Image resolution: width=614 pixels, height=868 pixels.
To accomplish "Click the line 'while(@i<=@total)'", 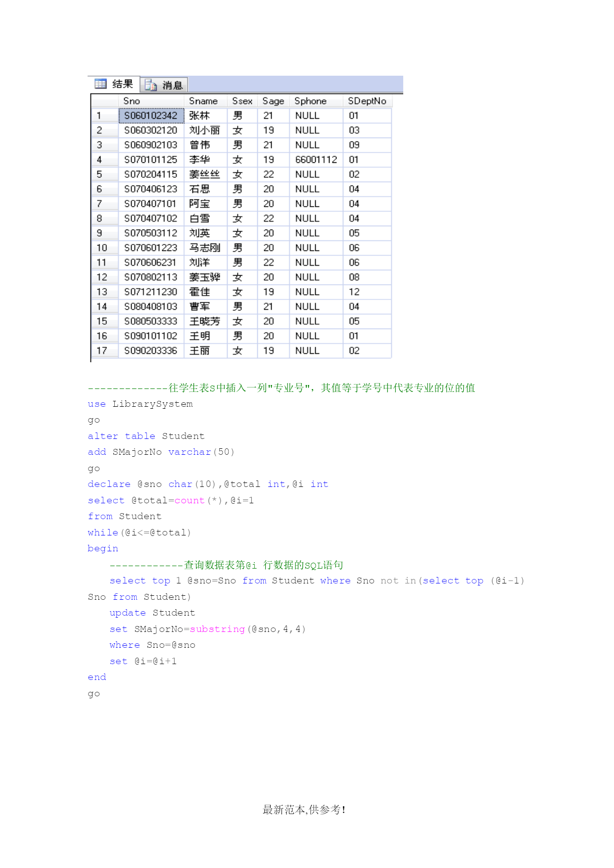I will (140, 532).
